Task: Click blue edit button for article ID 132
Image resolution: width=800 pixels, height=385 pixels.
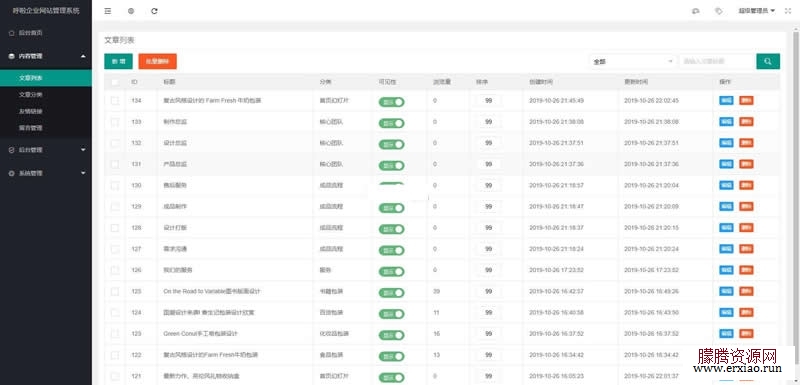Action: coord(726,143)
